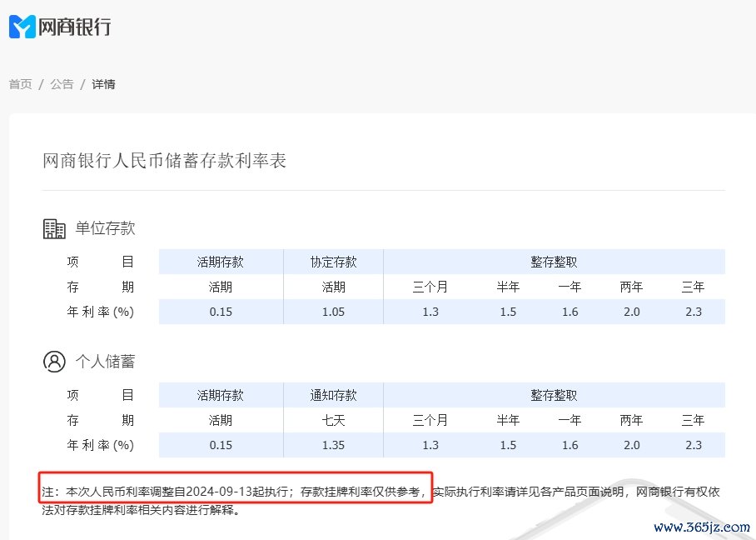
Task: Select 通知存款 column header in 个人储蓄 table
Action: [x=333, y=395]
